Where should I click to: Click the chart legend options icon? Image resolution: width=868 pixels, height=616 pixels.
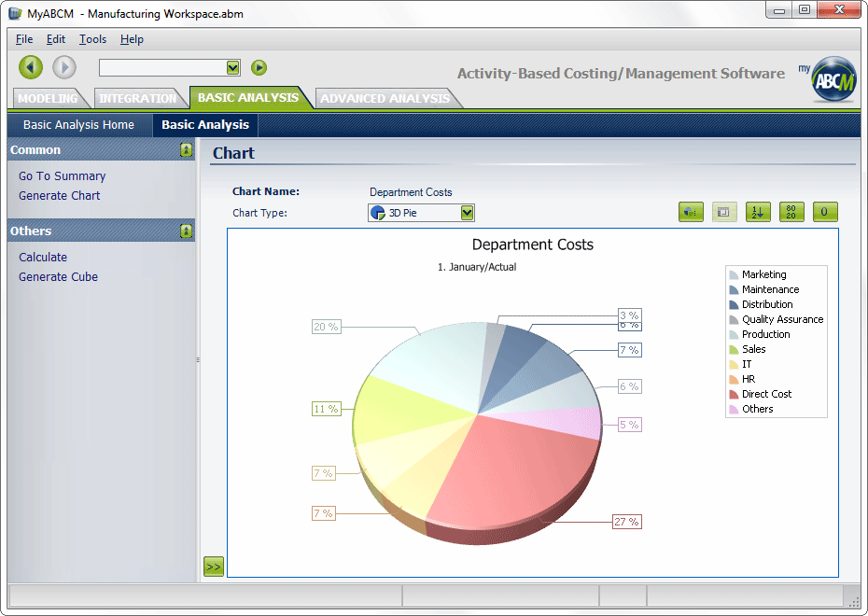[x=722, y=212]
